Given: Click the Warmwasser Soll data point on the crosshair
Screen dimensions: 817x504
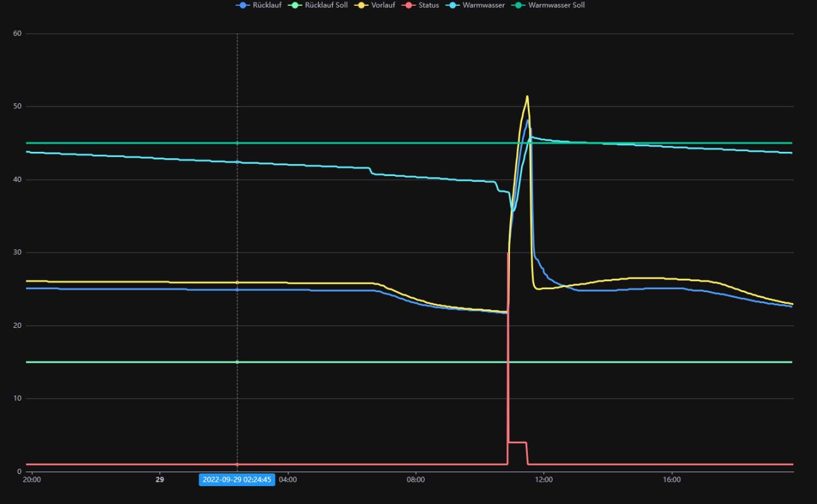Looking at the screenshot, I should pyautogui.click(x=237, y=143).
